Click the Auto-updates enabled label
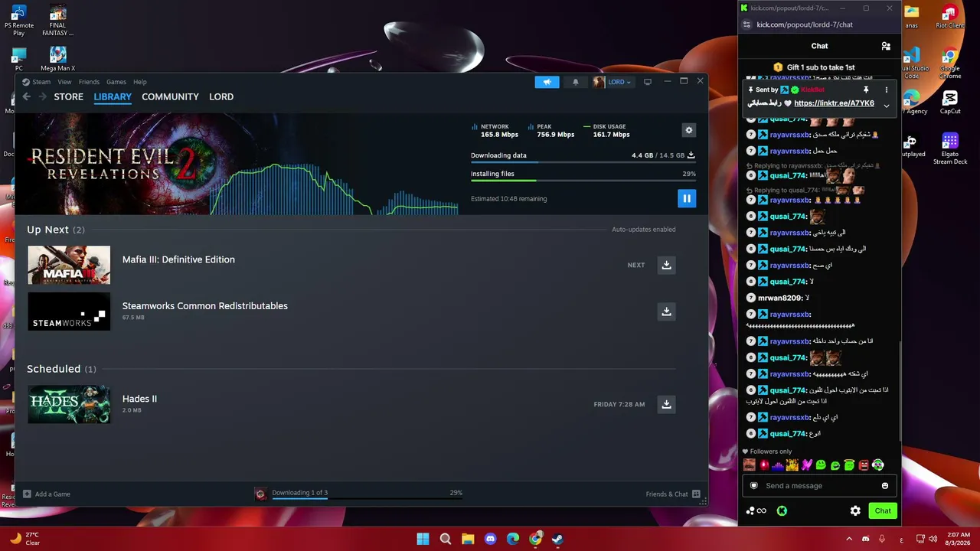Image resolution: width=980 pixels, height=551 pixels. pos(643,230)
